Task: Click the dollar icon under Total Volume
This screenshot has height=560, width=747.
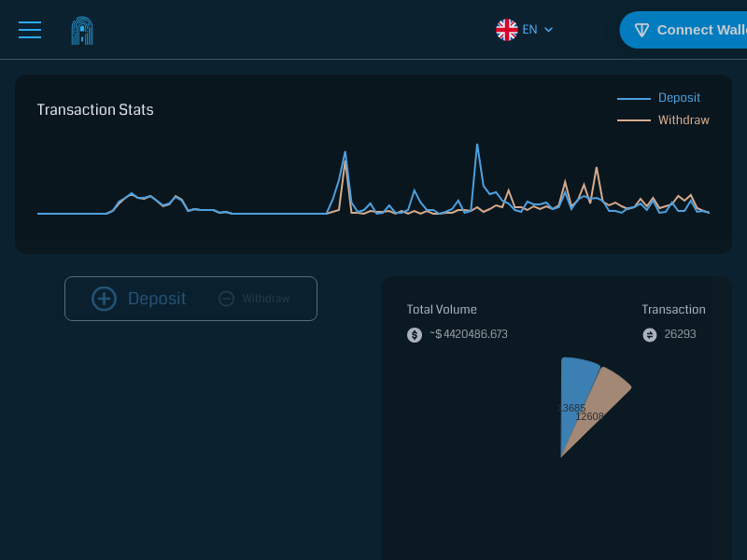Action: (x=415, y=335)
